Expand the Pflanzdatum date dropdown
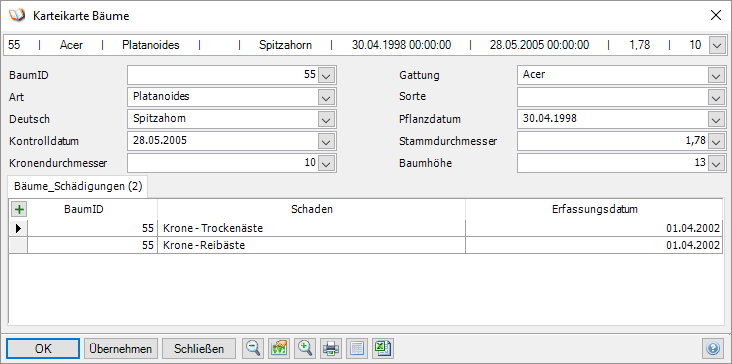 (x=716, y=119)
